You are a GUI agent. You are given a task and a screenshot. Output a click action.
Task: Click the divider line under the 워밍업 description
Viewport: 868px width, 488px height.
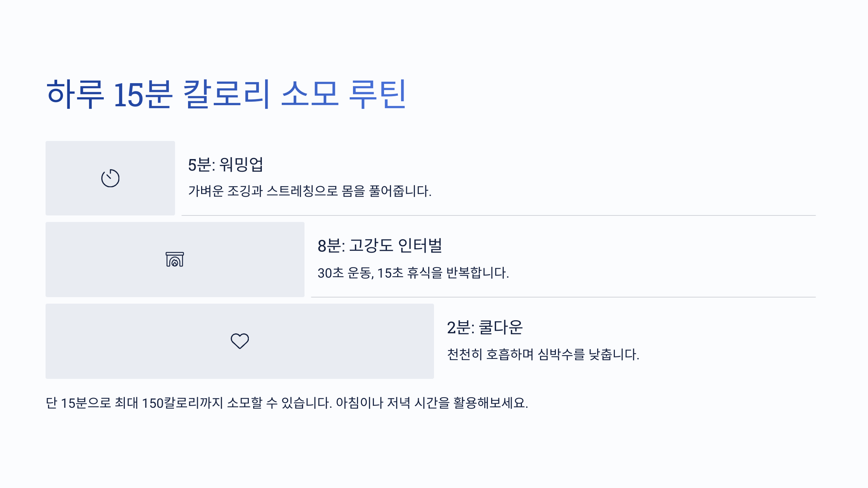[x=498, y=215]
